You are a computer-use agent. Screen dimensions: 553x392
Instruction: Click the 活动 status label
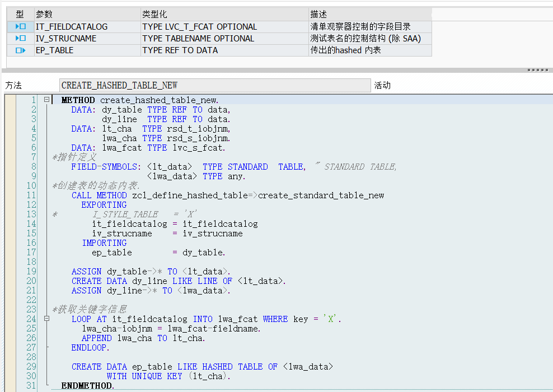pyautogui.click(x=382, y=85)
